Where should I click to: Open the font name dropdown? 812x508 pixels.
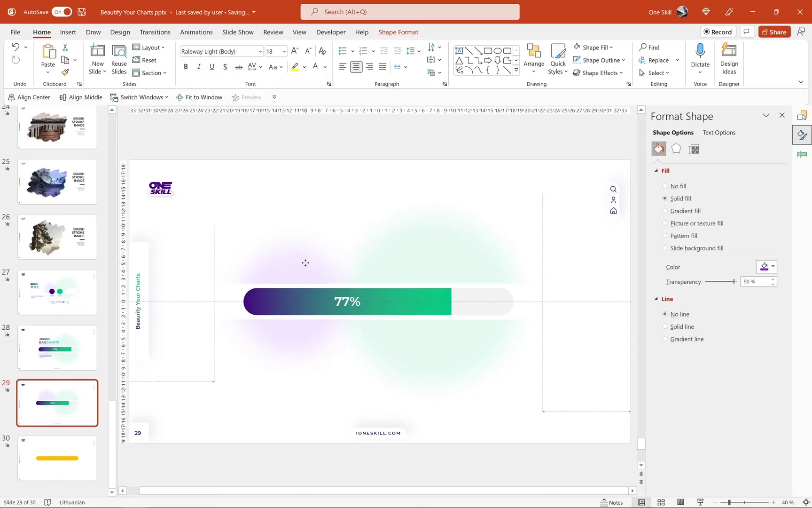pyautogui.click(x=260, y=51)
